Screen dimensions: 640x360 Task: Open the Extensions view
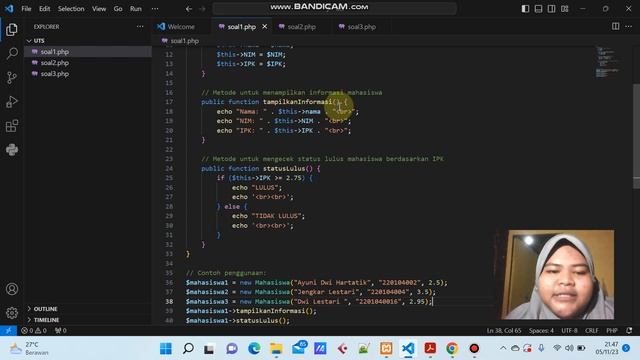pos(12,126)
